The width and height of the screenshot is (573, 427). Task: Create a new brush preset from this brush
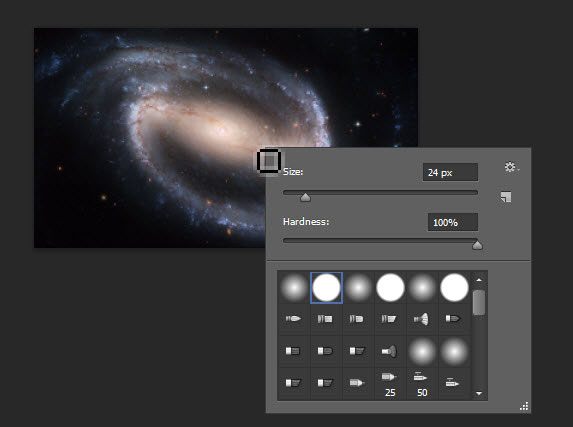[x=506, y=197]
